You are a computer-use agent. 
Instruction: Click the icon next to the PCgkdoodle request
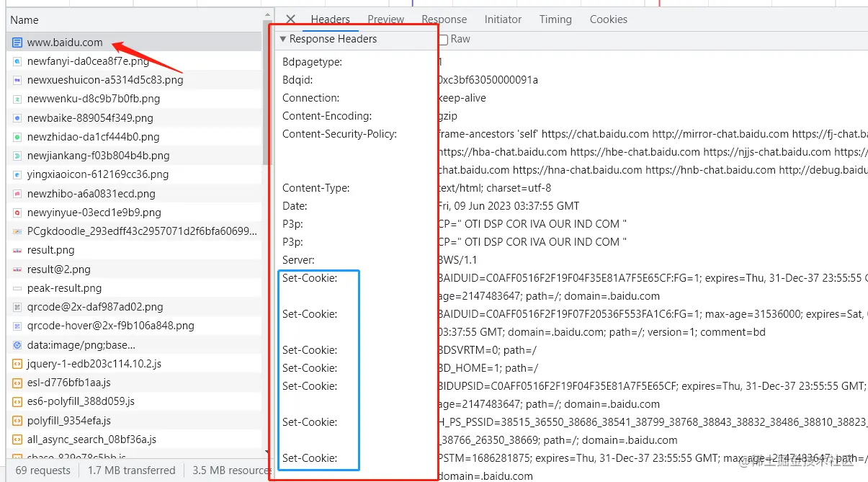point(17,231)
